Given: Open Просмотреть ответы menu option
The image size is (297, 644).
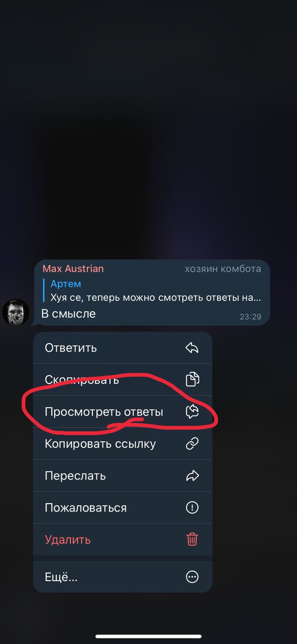Looking at the screenshot, I should click(x=123, y=412).
